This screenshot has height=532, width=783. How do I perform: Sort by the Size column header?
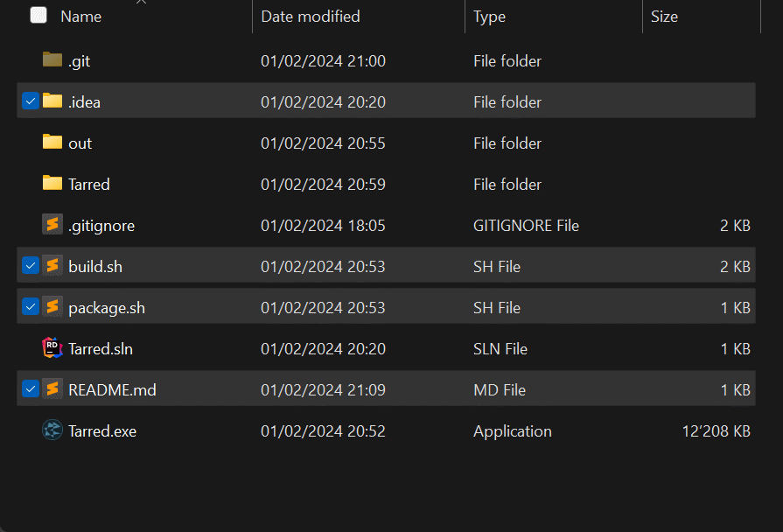[664, 16]
